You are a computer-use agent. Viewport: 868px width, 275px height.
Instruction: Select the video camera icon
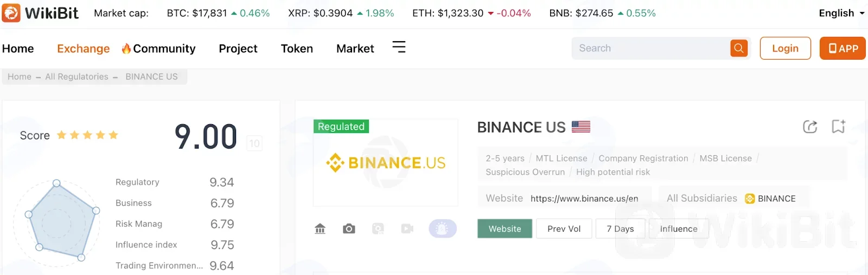click(x=407, y=229)
